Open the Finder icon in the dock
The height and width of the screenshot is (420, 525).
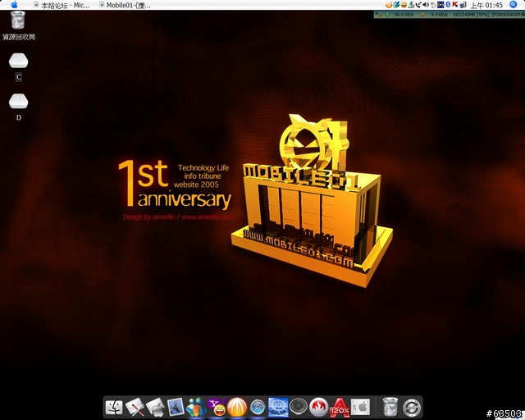pos(114,406)
